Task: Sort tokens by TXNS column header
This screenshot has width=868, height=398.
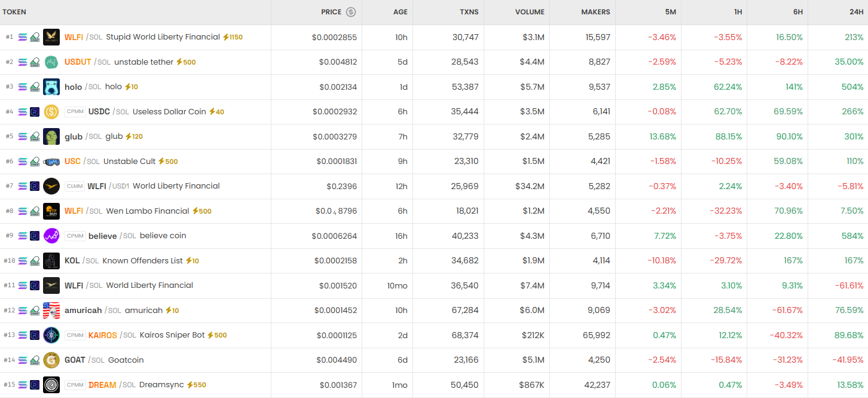Action: click(x=469, y=12)
